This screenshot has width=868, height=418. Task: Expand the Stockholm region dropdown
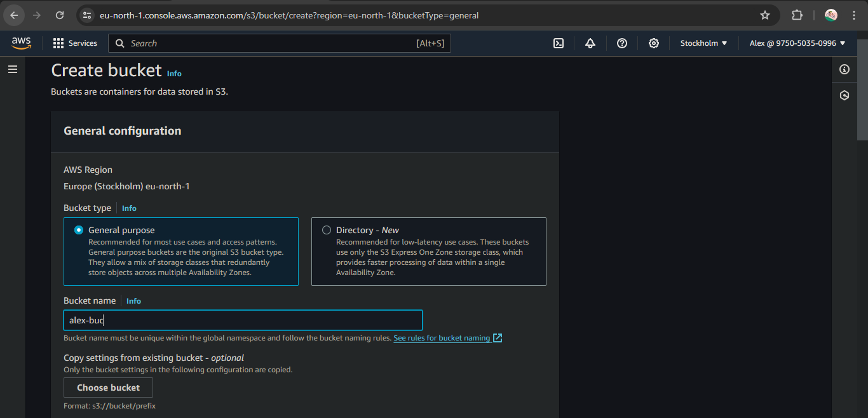pos(703,43)
